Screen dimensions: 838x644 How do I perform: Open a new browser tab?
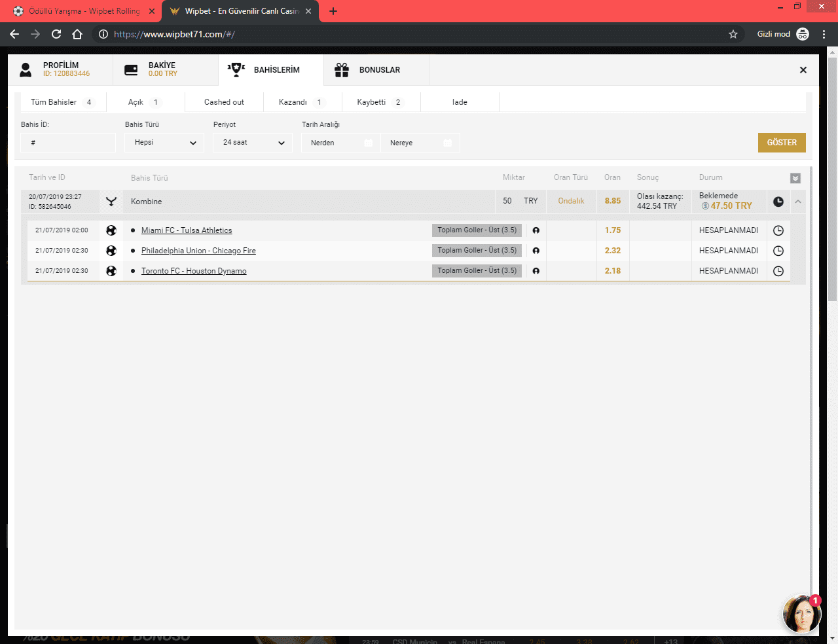click(x=333, y=11)
